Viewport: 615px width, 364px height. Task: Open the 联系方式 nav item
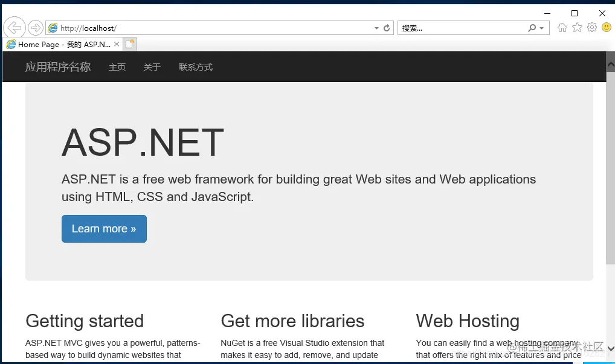(196, 68)
